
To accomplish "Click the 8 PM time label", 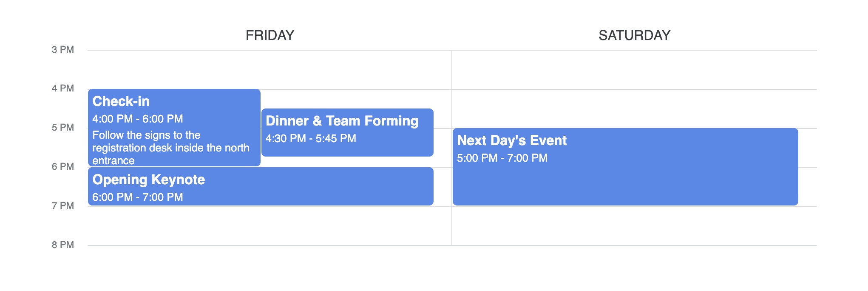I will coord(63,245).
